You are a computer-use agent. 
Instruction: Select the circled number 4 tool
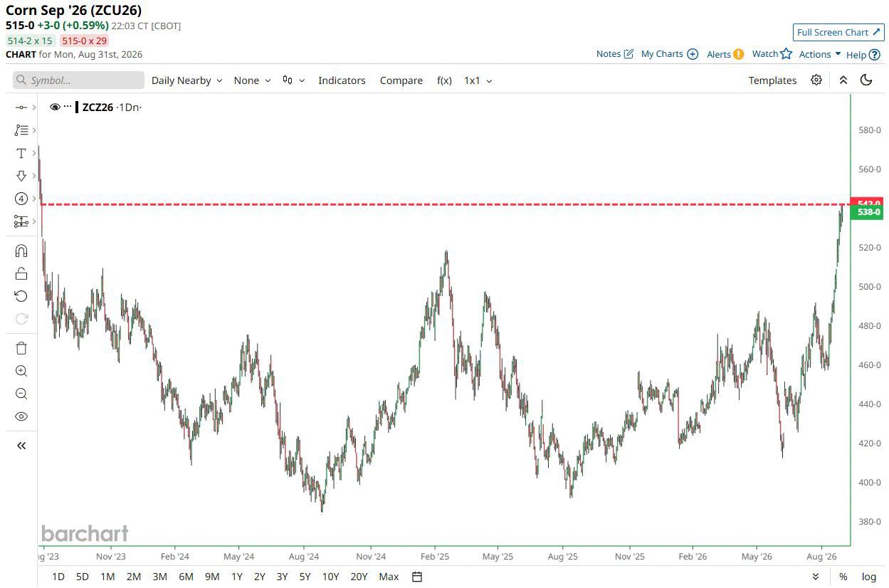(x=21, y=199)
